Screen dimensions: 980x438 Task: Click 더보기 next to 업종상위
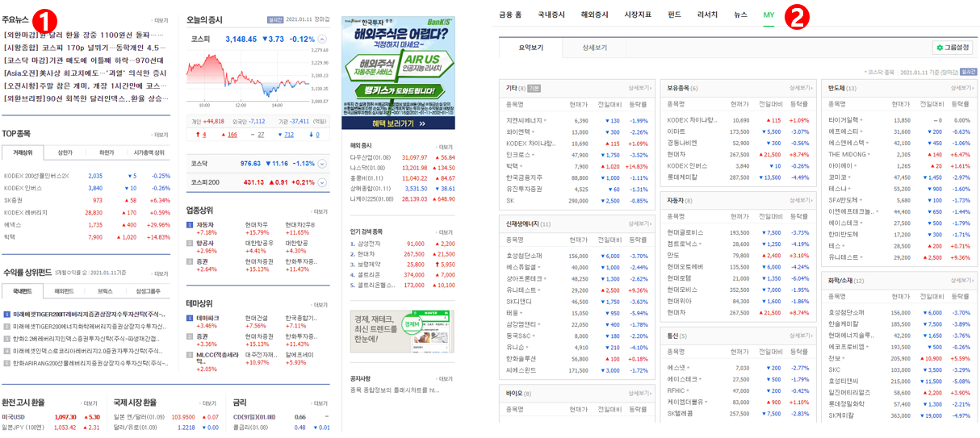(x=320, y=211)
